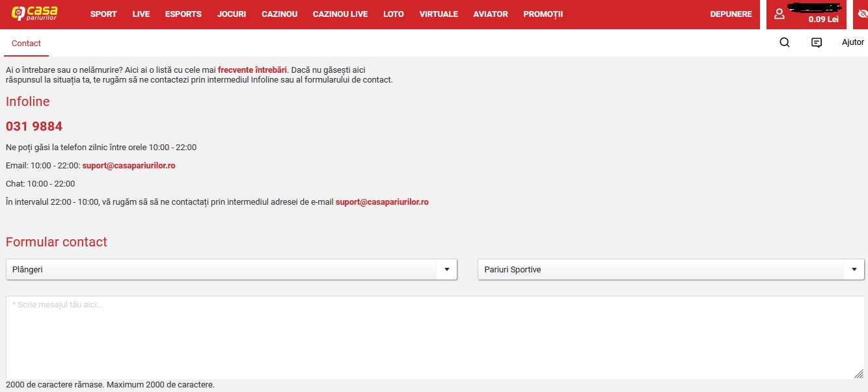Click the Infoline heading
This screenshot has width=868, height=392.
click(27, 101)
